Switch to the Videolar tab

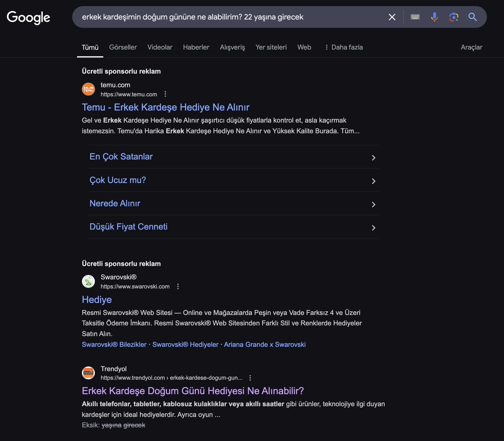point(160,47)
